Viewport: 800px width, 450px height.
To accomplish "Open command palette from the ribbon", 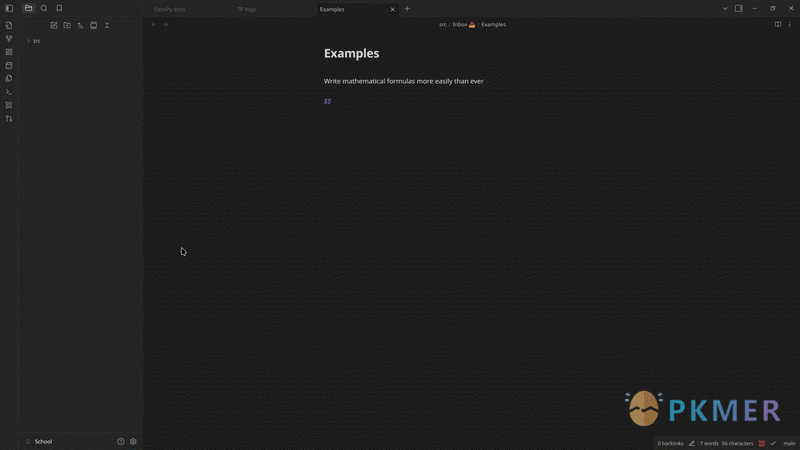I will (x=9, y=91).
